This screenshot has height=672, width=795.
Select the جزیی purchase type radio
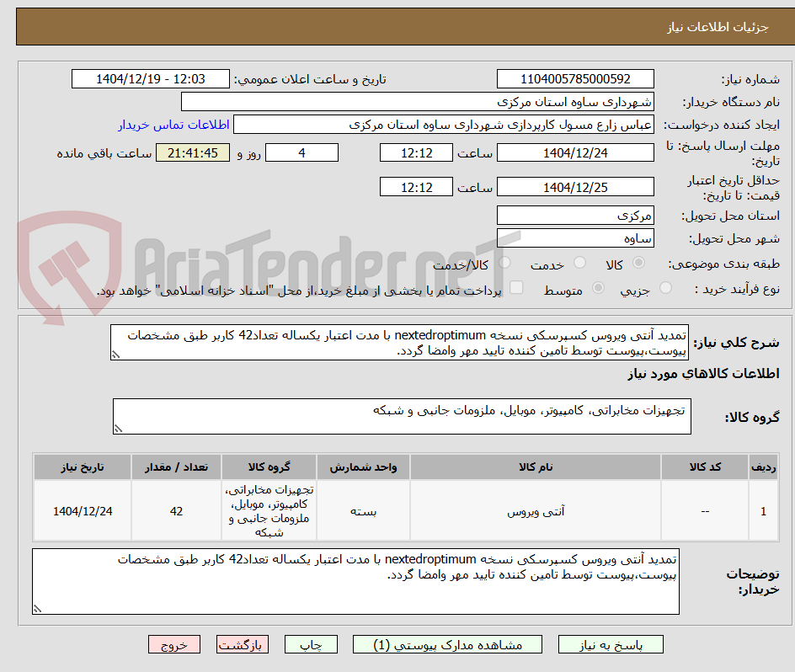(x=665, y=288)
